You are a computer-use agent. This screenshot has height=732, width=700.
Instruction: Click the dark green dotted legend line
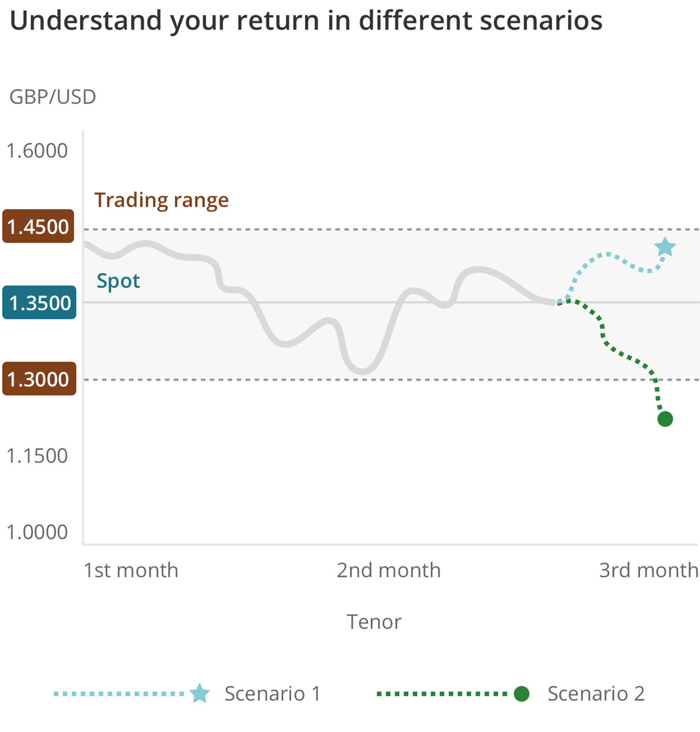coord(442,694)
